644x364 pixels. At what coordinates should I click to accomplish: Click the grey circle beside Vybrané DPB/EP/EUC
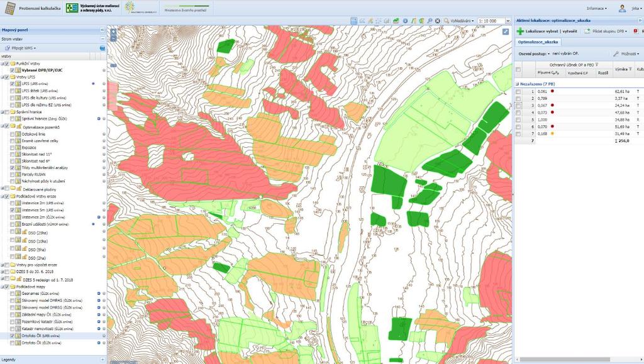point(104,70)
